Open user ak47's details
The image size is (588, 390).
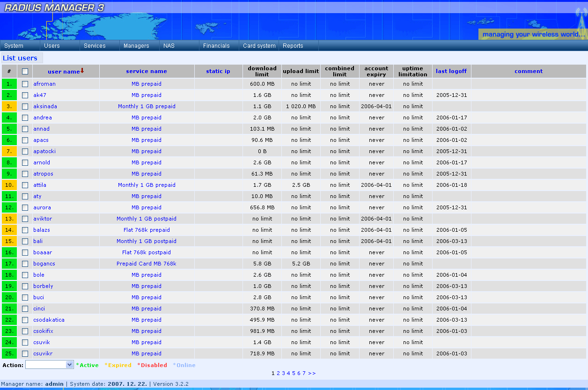40,95
